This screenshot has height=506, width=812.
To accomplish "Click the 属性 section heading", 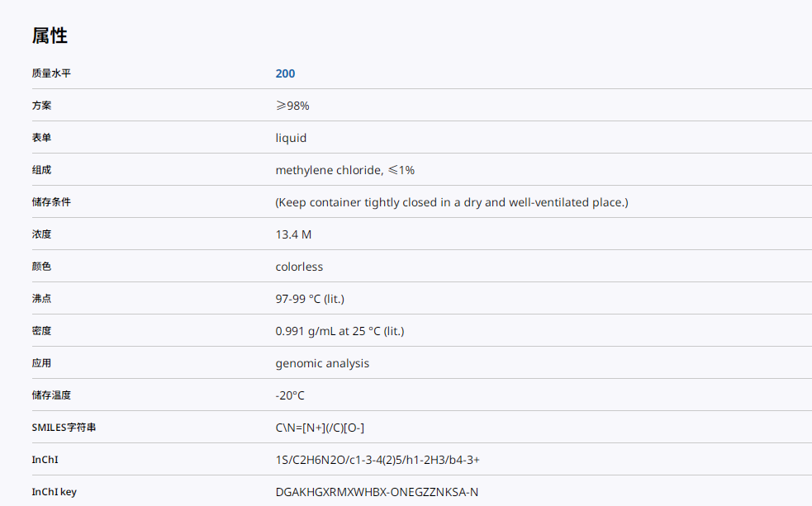I will 50,35.
